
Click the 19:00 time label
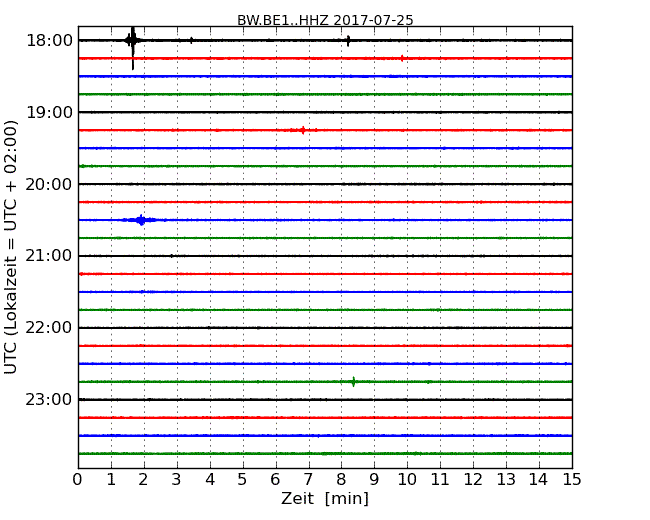tap(49, 112)
